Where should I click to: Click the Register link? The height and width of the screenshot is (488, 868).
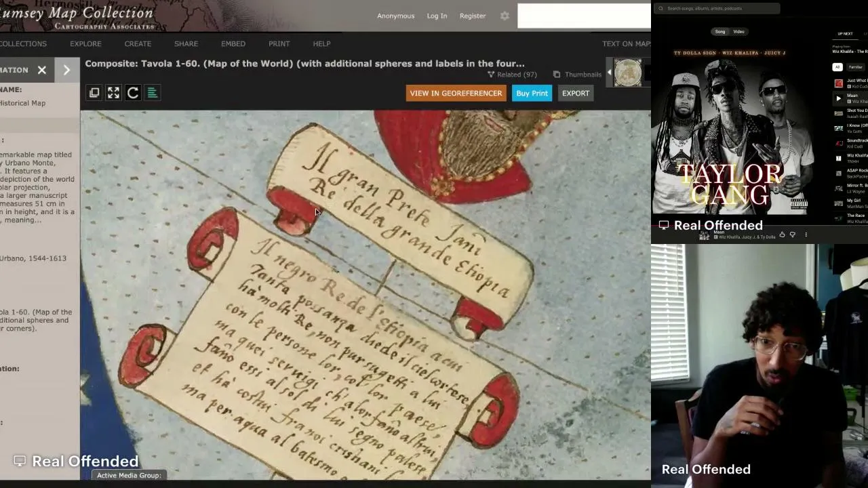pyautogui.click(x=473, y=16)
